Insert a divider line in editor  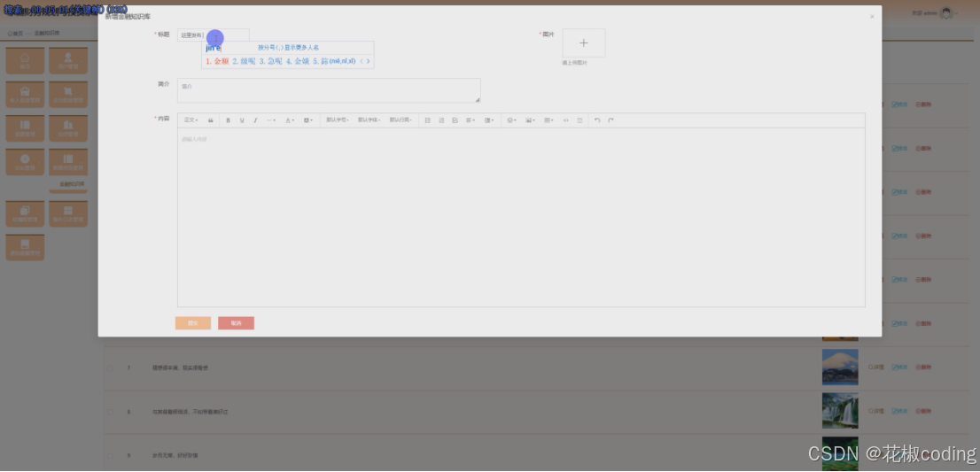point(579,120)
